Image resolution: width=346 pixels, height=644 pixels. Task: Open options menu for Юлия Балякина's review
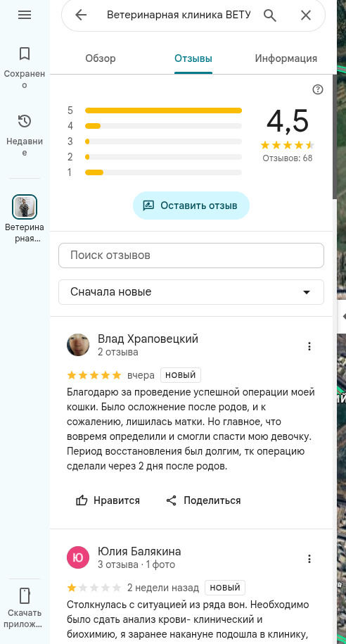(x=309, y=559)
